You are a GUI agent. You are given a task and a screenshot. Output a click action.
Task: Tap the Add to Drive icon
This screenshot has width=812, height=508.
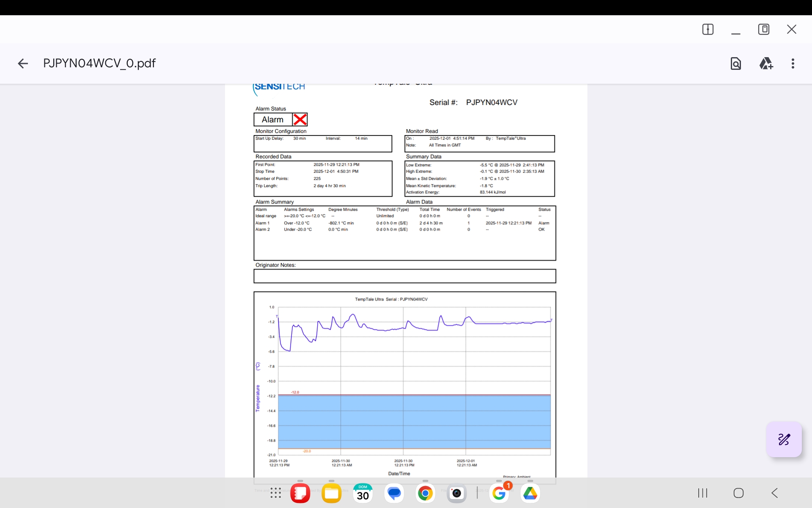click(766, 63)
